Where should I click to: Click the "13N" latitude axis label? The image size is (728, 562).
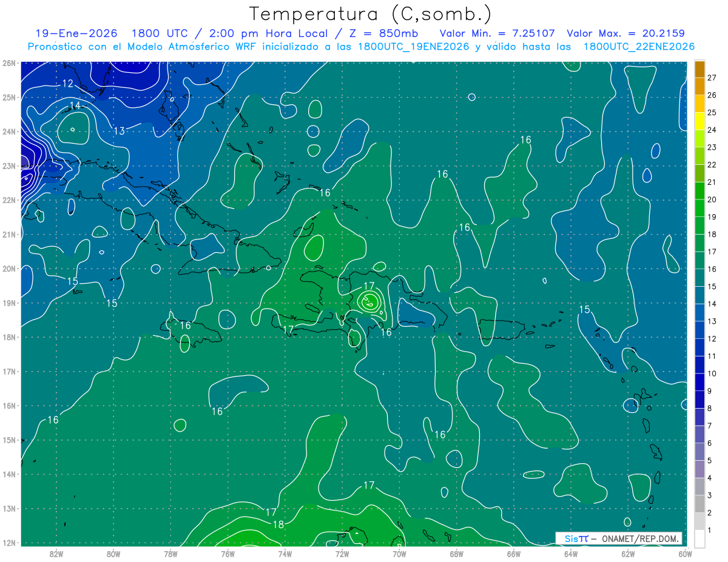tap(8, 508)
